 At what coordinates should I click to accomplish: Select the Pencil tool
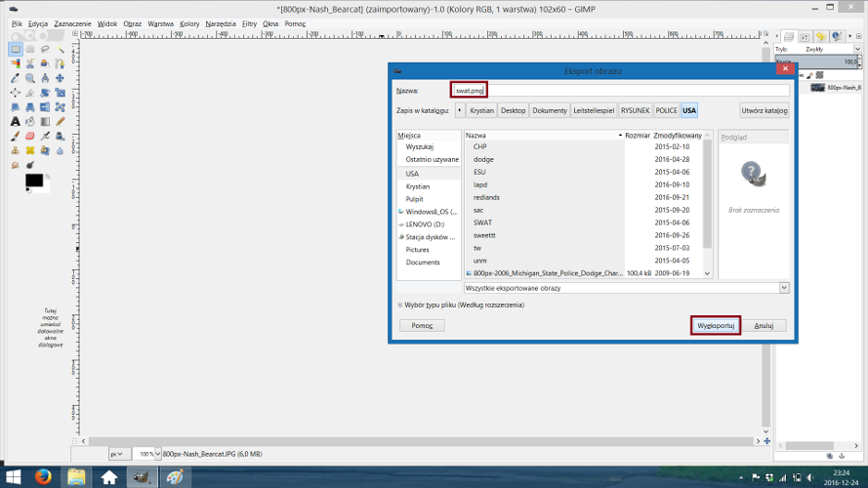(60, 121)
